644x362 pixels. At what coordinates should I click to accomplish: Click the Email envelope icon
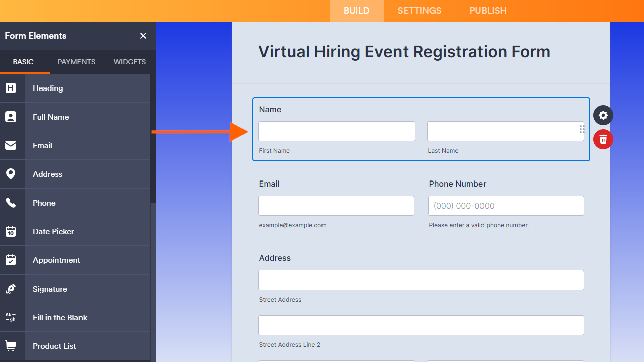pos(11,146)
